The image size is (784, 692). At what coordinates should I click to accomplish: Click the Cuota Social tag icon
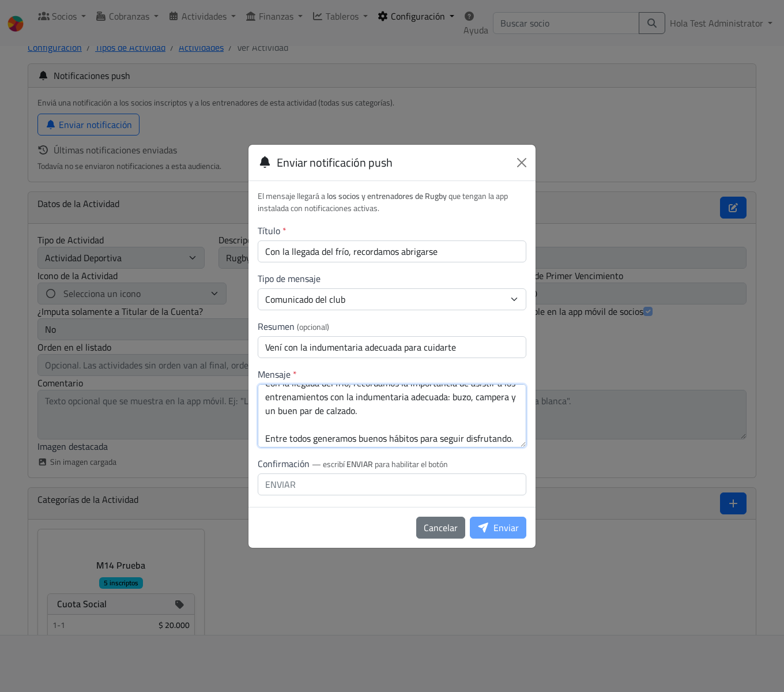(x=179, y=604)
